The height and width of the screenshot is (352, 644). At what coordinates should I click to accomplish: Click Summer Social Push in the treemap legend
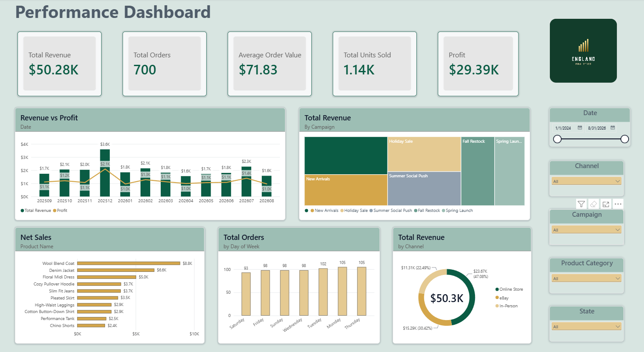click(x=391, y=211)
